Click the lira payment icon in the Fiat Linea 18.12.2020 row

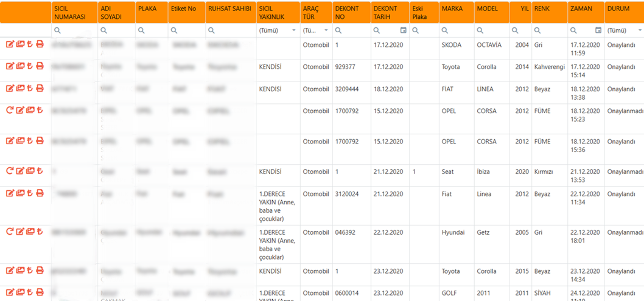[x=30, y=88]
